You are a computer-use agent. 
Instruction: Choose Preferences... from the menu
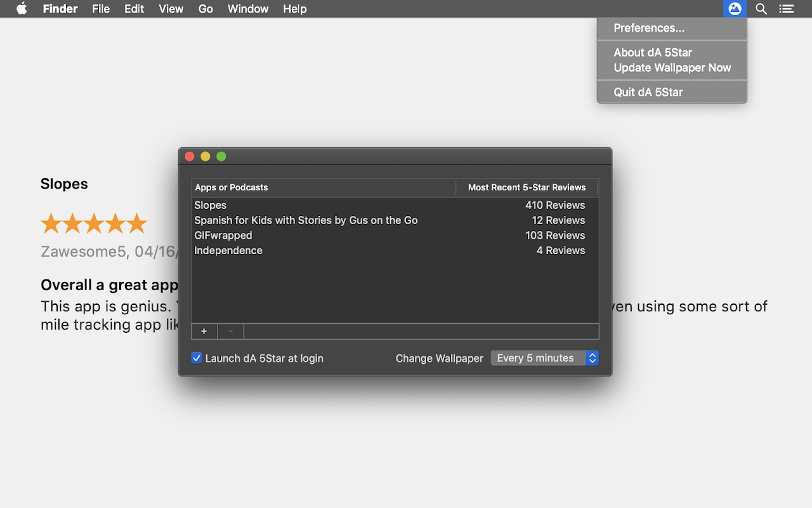tap(672, 28)
